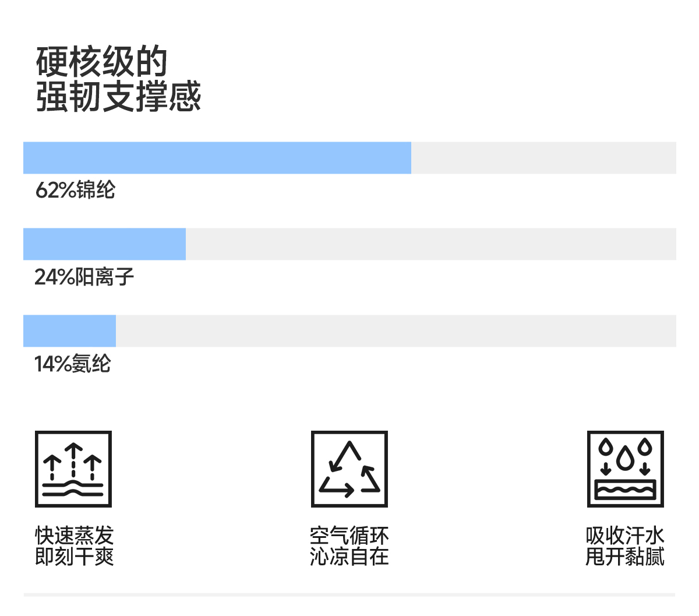Click the '62%锦纶' label
This screenshot has width=699, height=616.
[76, 190]
